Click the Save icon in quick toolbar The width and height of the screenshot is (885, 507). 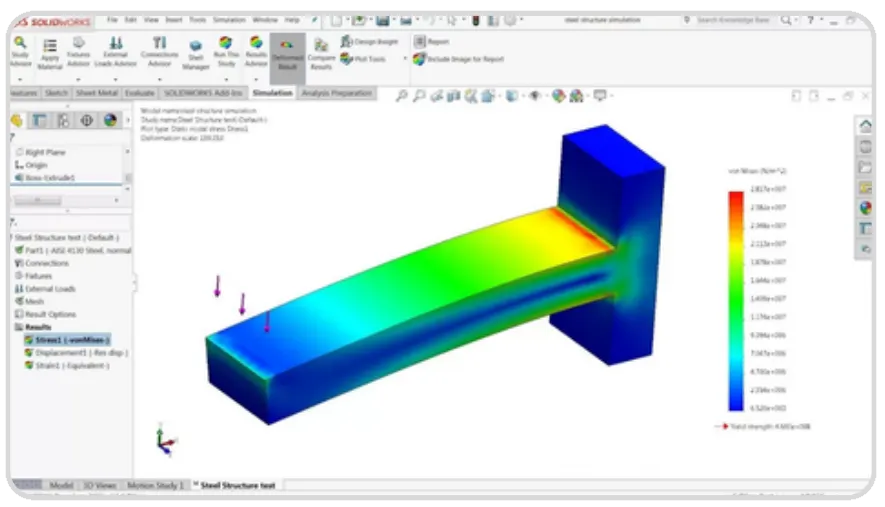(x=383, y=20)
